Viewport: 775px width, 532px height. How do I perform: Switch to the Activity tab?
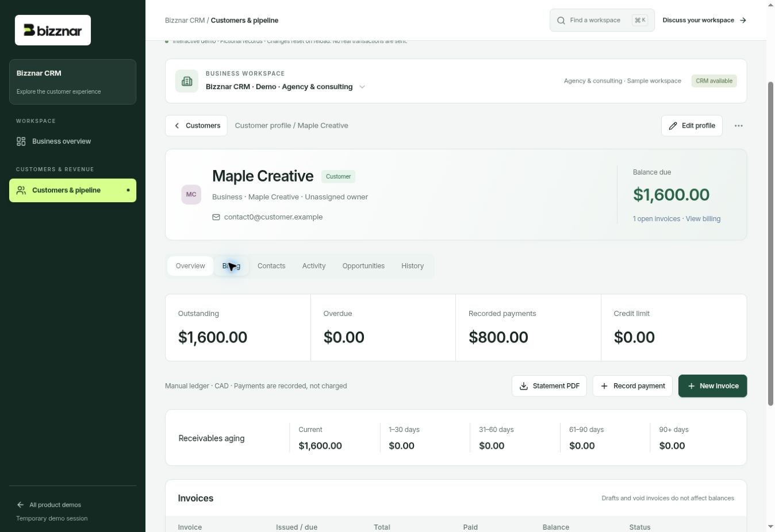coord(314,266)
